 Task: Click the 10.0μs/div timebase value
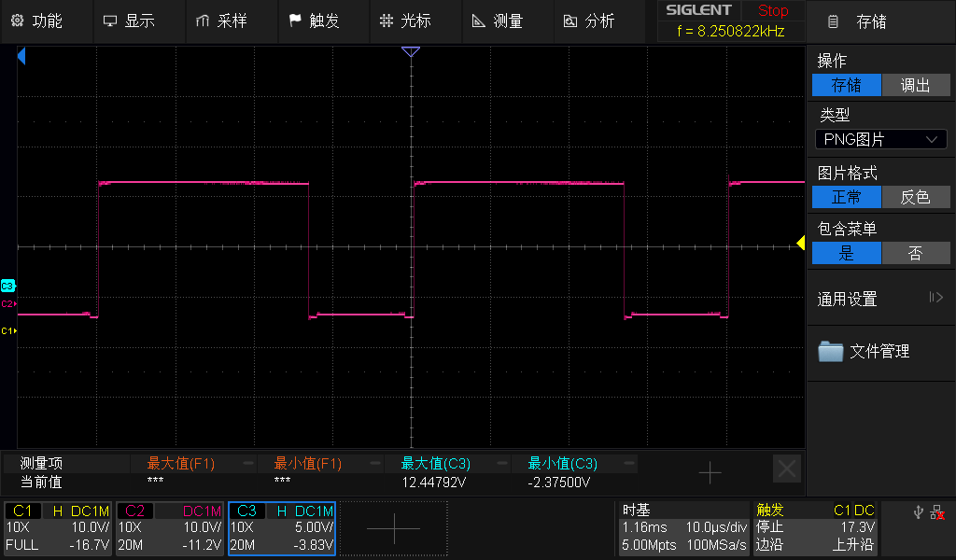point(716,527)
